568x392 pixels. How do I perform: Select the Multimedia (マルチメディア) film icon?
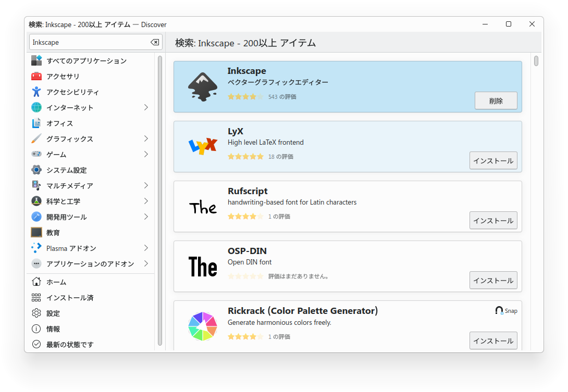(36, 185)
